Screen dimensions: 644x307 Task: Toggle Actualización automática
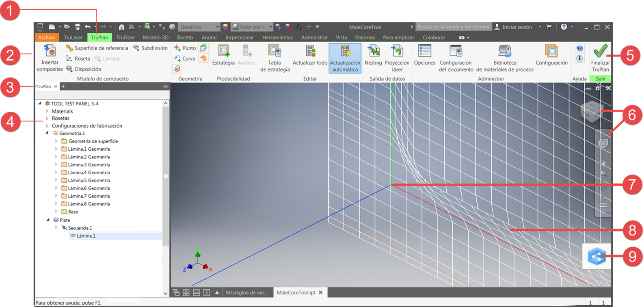[x=345, y=58]
